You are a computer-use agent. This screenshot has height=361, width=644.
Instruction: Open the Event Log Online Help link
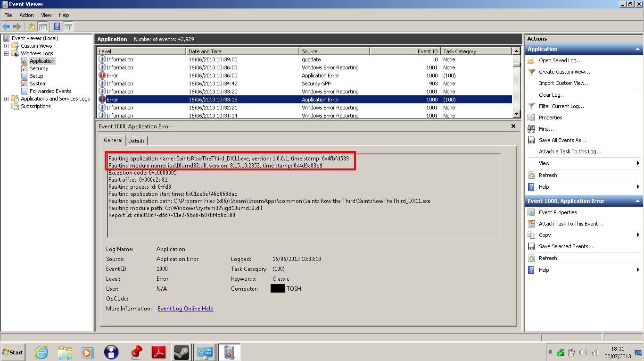pos(186,309)
